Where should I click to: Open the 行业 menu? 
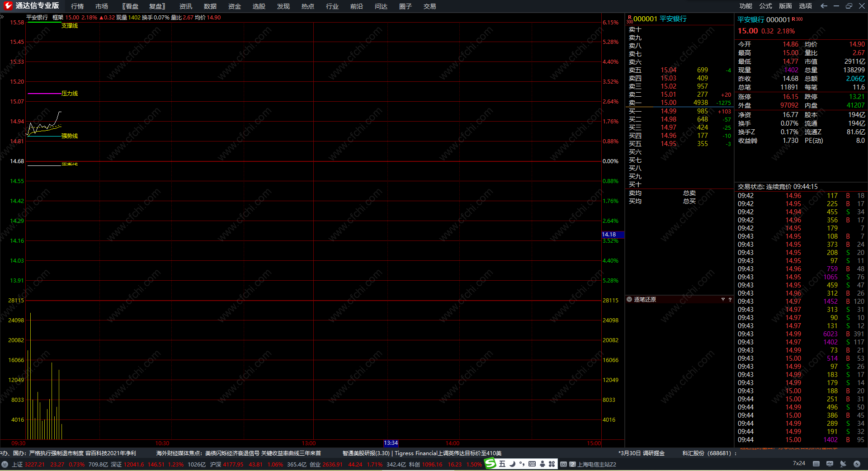(332, 6)
